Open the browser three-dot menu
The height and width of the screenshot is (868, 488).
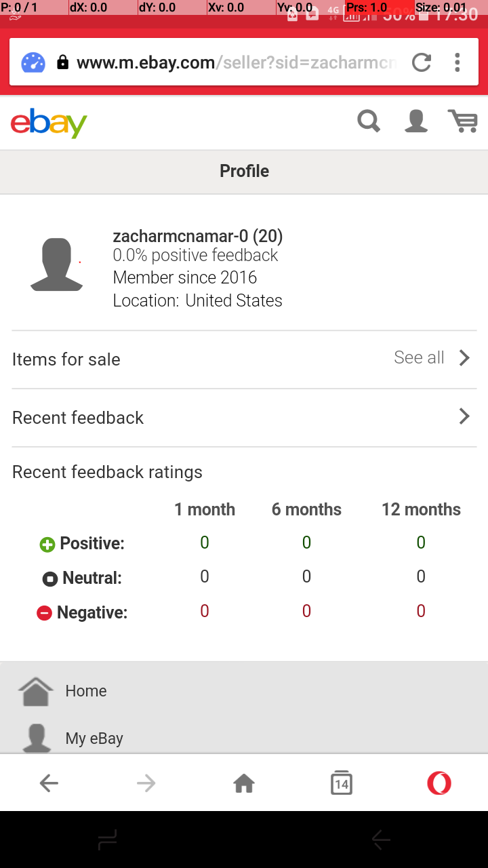(x=457, y=63)
